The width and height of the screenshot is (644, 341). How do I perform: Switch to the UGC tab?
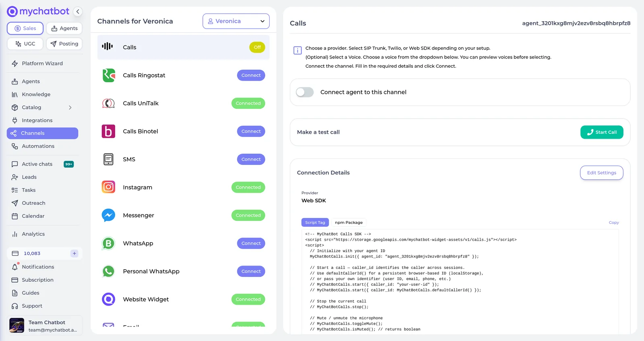(25, 44)
